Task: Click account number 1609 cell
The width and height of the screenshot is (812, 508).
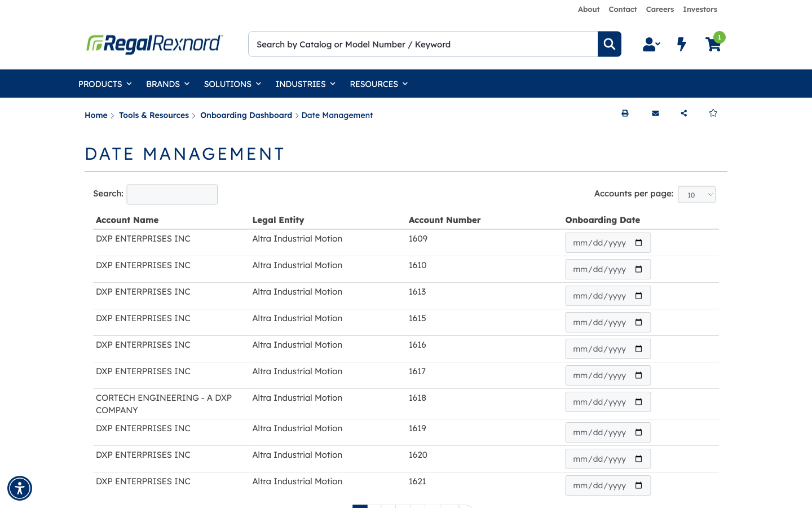Action: tap(418, 239)
